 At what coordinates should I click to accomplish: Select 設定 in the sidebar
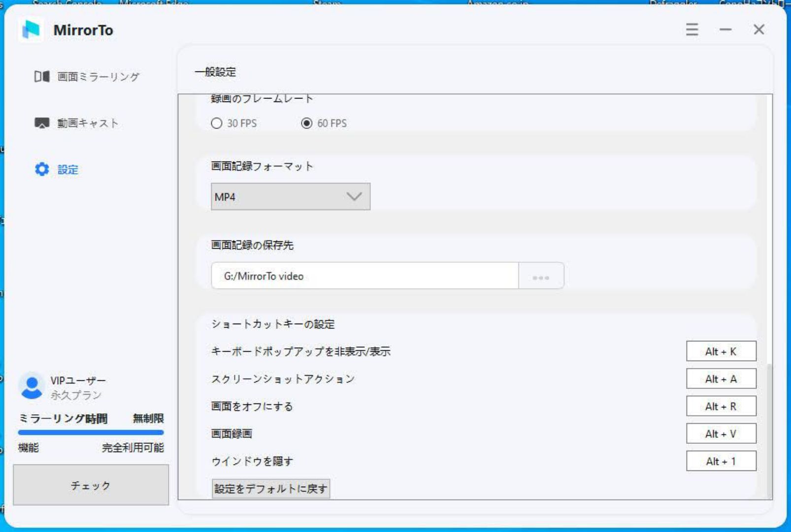(x=68, y=169)
